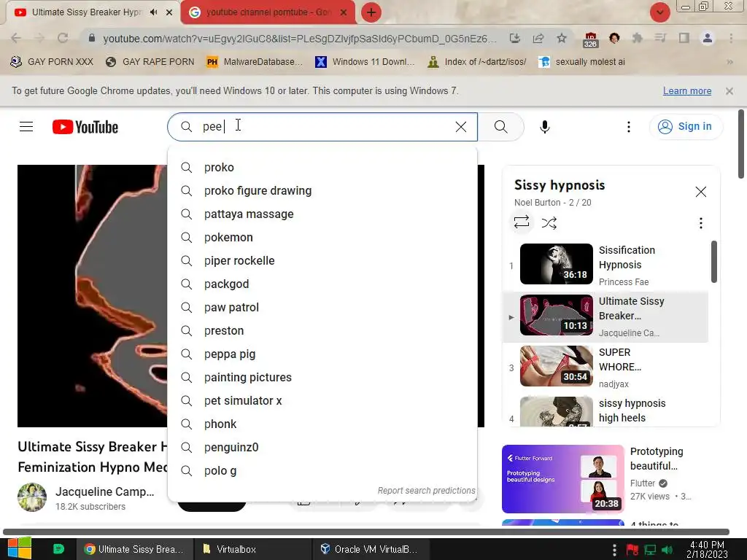
Task: Go to YouTube home via the logo
Action: 85,127
